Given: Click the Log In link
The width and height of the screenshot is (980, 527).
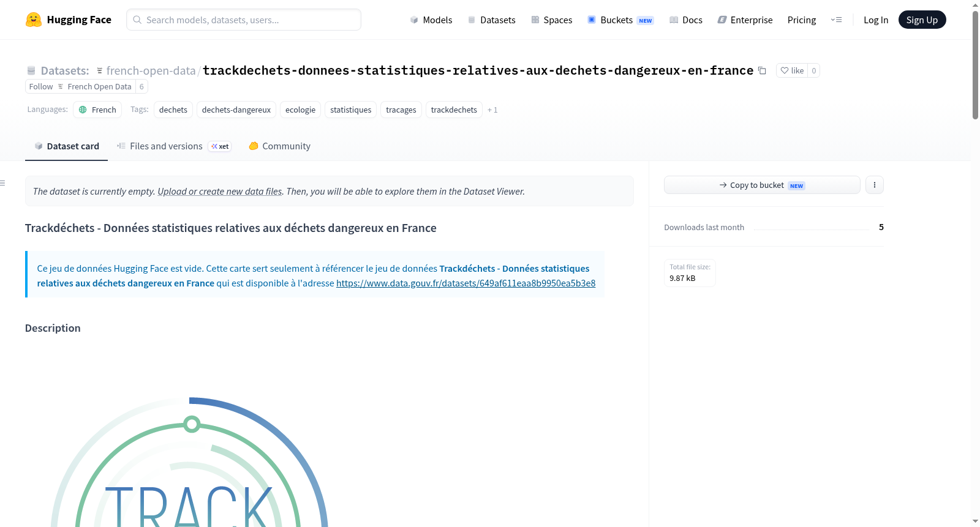Looking at the screenshot, I should pos(876,20).
